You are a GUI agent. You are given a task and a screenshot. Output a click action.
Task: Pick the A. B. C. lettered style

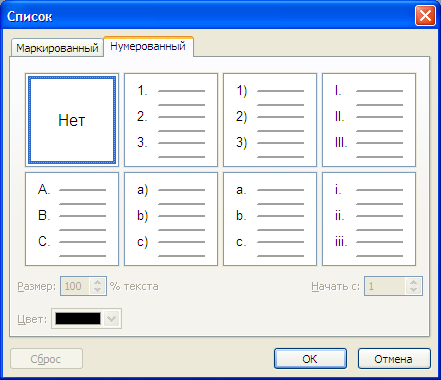(72, 219)
